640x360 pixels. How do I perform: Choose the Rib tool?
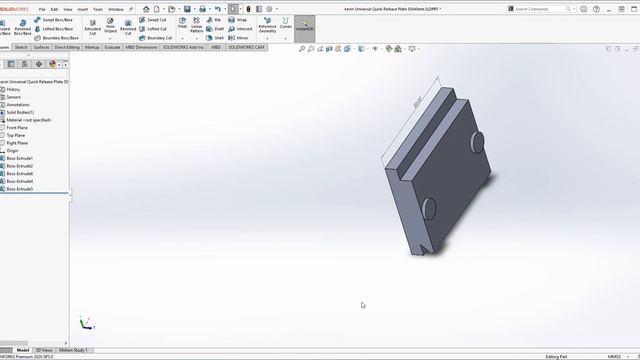213,20
